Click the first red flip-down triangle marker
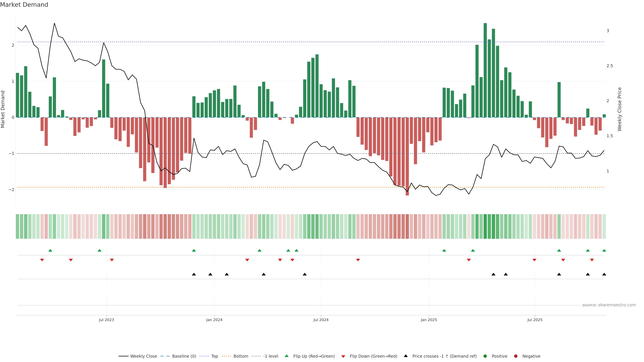644x362 pixels. tap(42, 260)
